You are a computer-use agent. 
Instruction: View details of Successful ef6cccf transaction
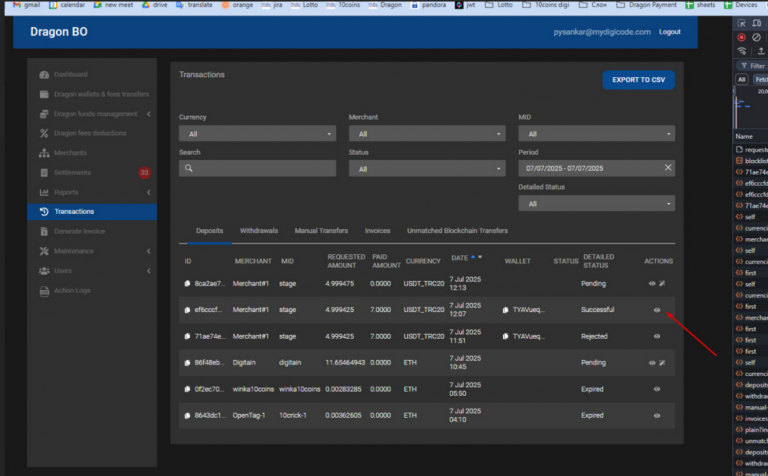click(x=657, y=310)
